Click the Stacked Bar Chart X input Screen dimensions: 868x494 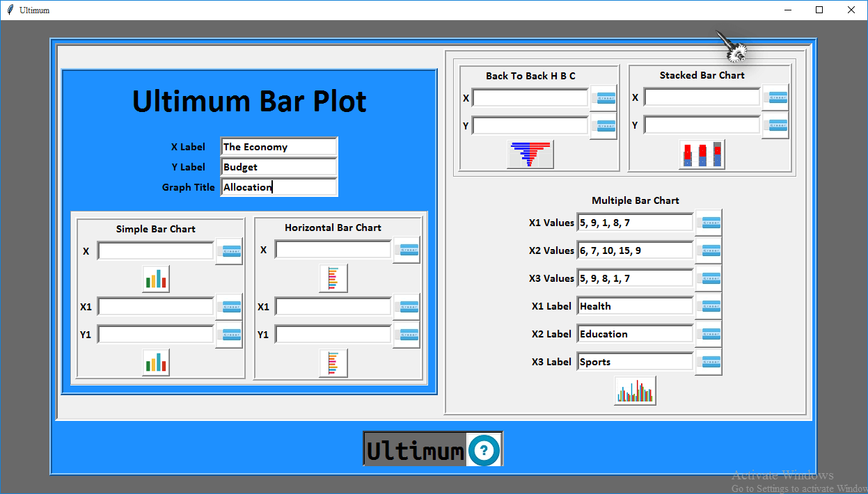tap(702, 97)
